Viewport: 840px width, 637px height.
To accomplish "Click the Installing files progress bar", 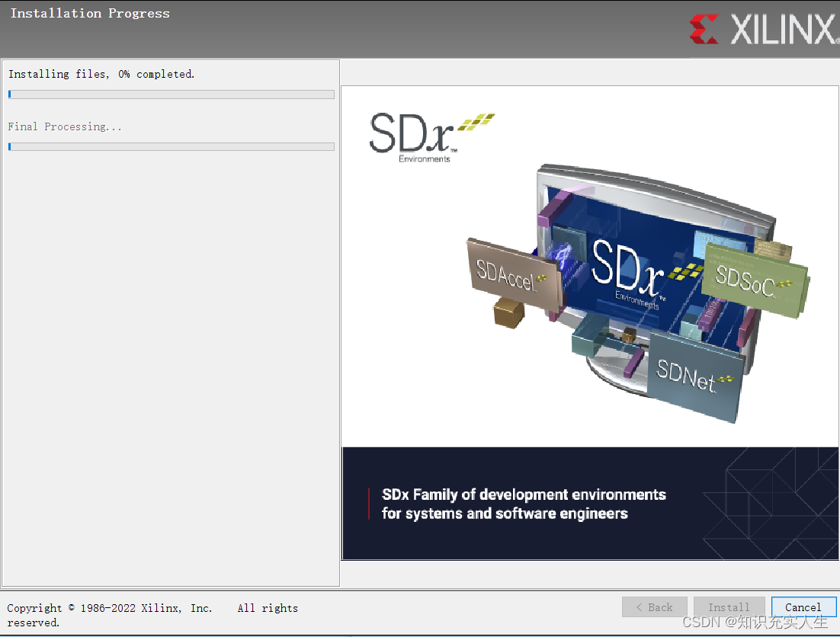I will tap(172, 94).
